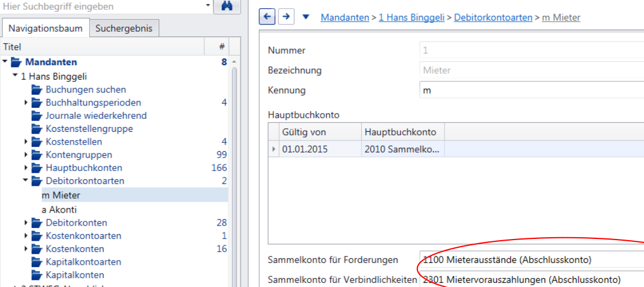
Task: Expand the Kontengruppen node
Action: [x=26, y=155]
